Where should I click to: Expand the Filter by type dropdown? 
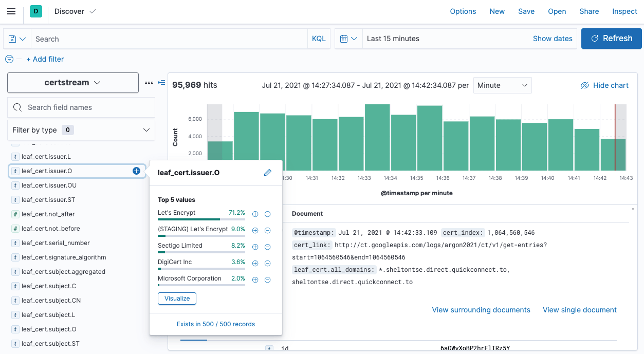tap(81, 130)
